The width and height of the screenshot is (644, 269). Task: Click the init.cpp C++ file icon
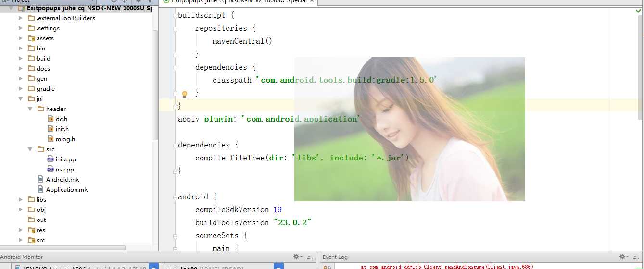click(51, 159)
